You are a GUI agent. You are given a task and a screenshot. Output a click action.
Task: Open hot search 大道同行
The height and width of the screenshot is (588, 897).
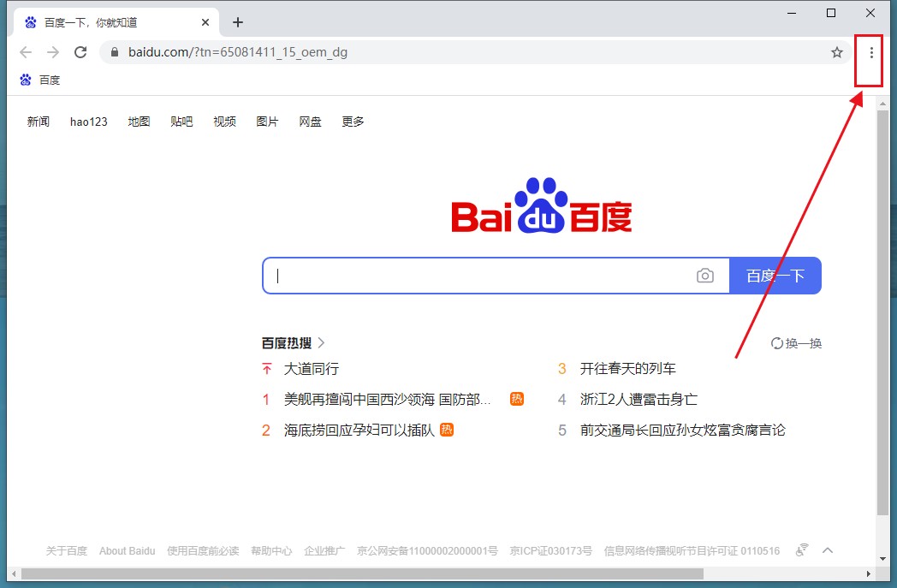(312, 368)
